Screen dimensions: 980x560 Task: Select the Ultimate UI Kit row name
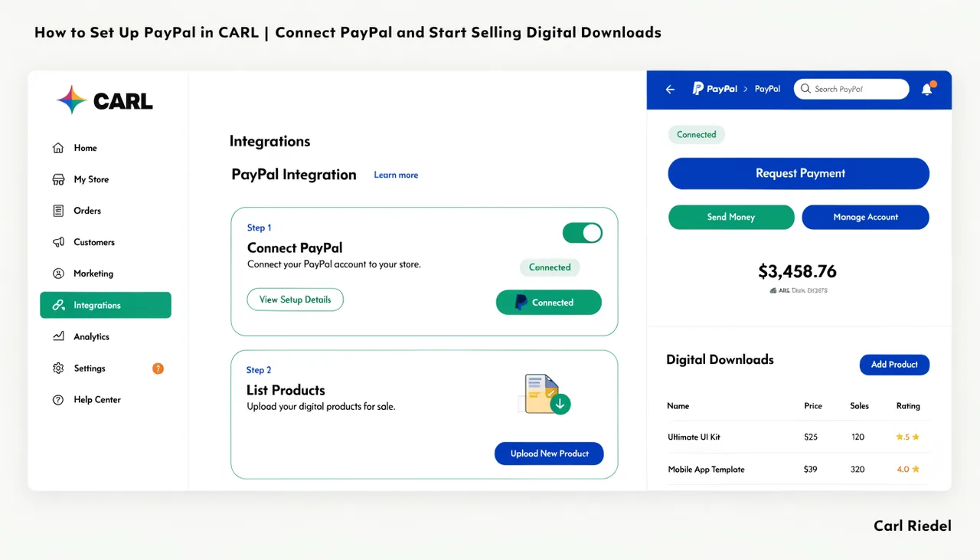(694, 437)
